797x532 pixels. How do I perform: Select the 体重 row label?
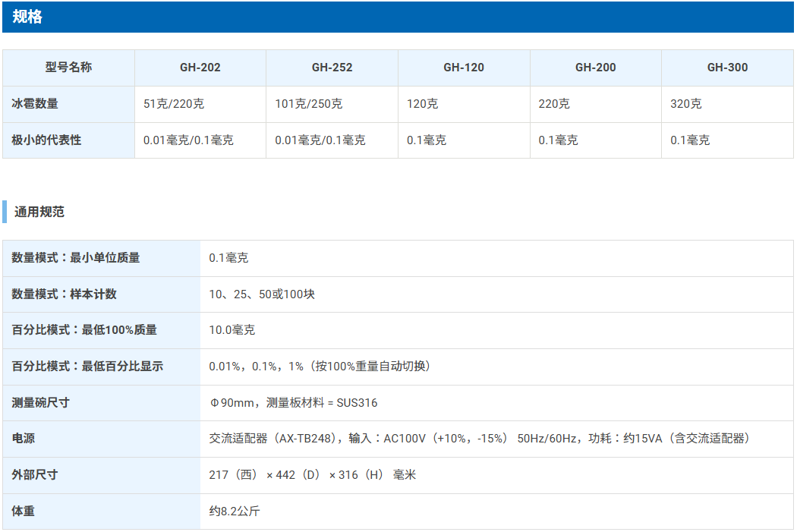tap(24, 511)
